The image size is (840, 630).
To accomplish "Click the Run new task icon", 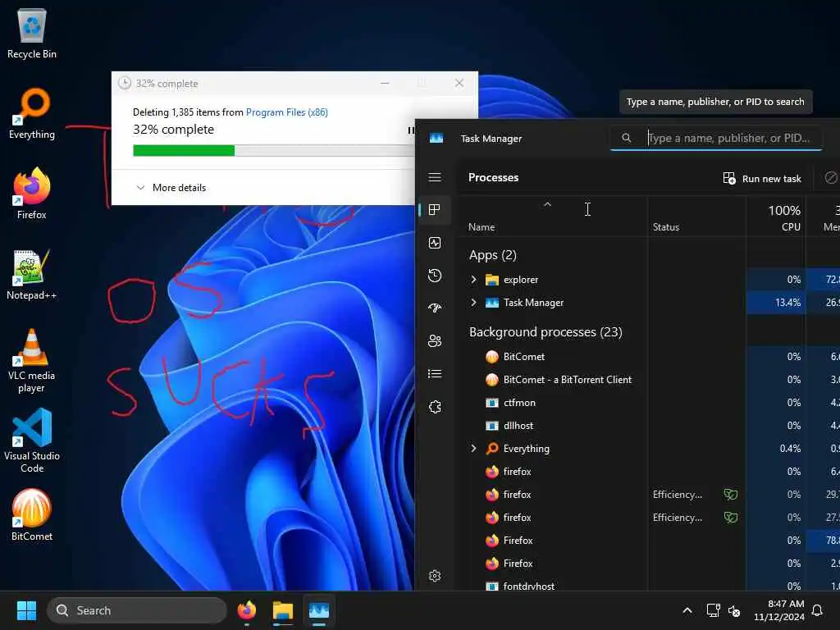I will coord(729,178).
